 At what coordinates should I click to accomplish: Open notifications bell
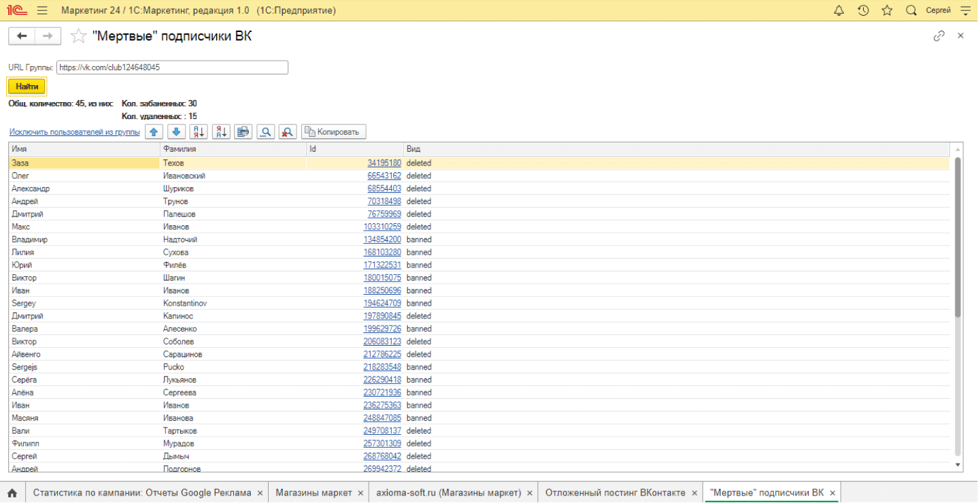tap(839, 10)
